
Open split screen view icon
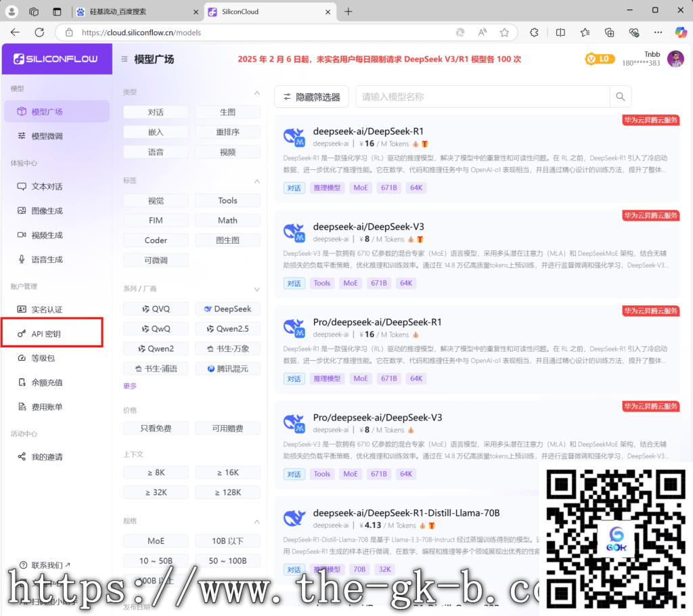[x=560, y=32]
